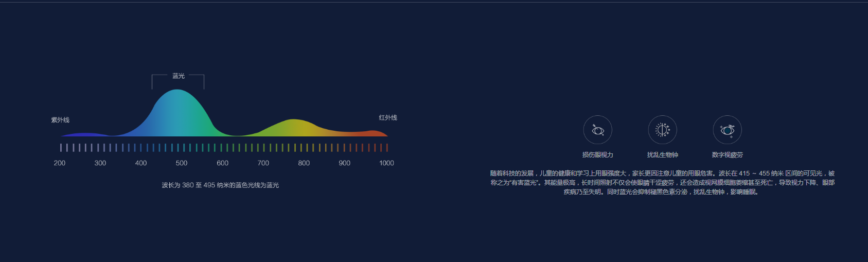Click the digital eye fatigue icon above 数字视疲劳
Screen dimensions: 868x262
[x=727, y=130]
